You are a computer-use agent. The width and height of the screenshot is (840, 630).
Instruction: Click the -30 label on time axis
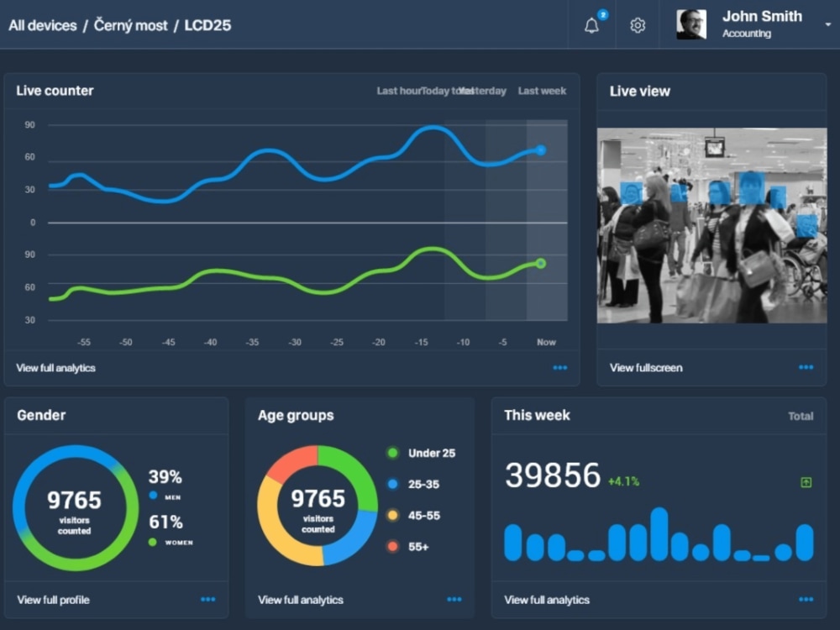[295, 343]
